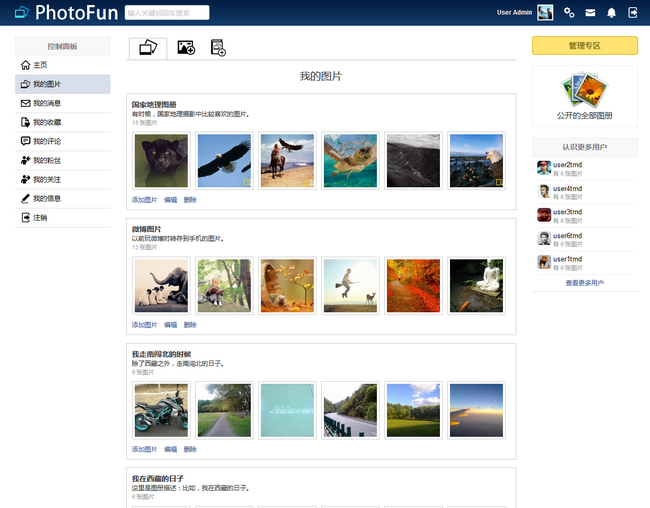Click the search keyword input field
Image resolution: width=650 pixels, height=508 pixels.
click(167, 12)
